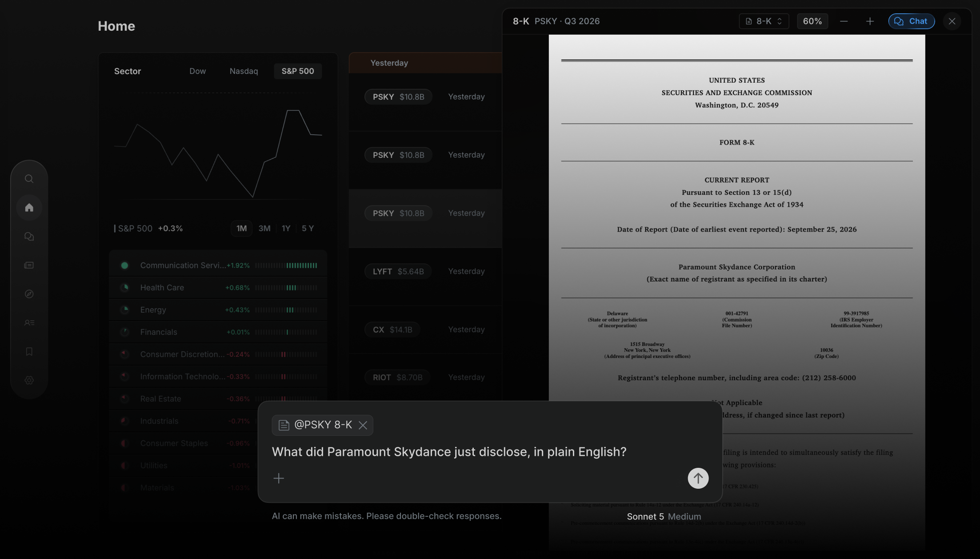Image resolution: width=980 pixels, height=559 pixels.
Task: Open chats from the sidebar speech bubbles icon
Action: tap(29, 237)
